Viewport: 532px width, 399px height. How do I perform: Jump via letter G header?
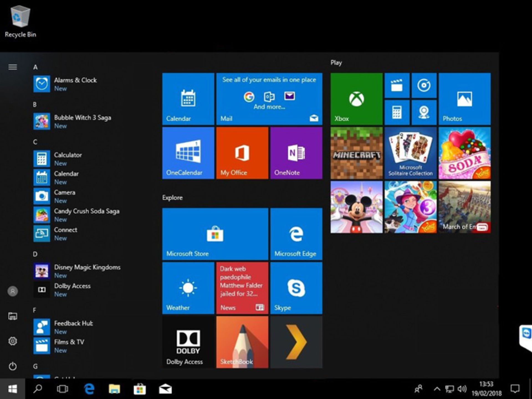(35, 366)
